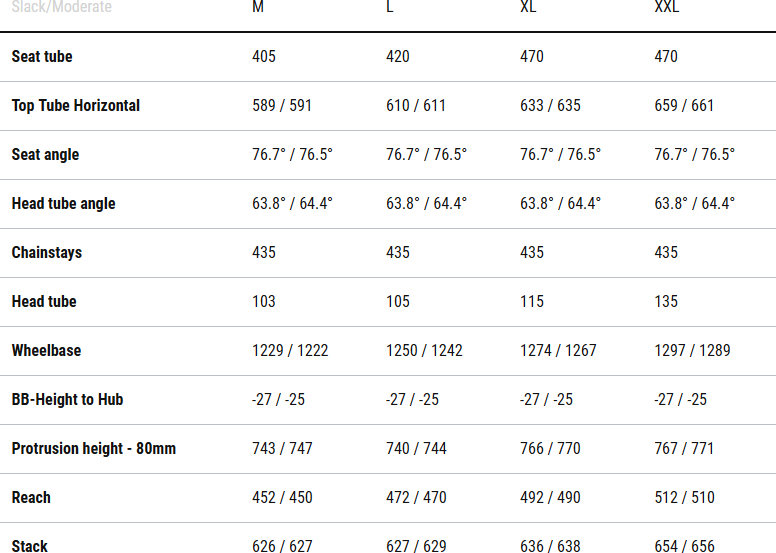Screen dimensions: 776x553
Task: Select the 1274 / 1267 wheelbase value
Action: [x=558, y=350]
